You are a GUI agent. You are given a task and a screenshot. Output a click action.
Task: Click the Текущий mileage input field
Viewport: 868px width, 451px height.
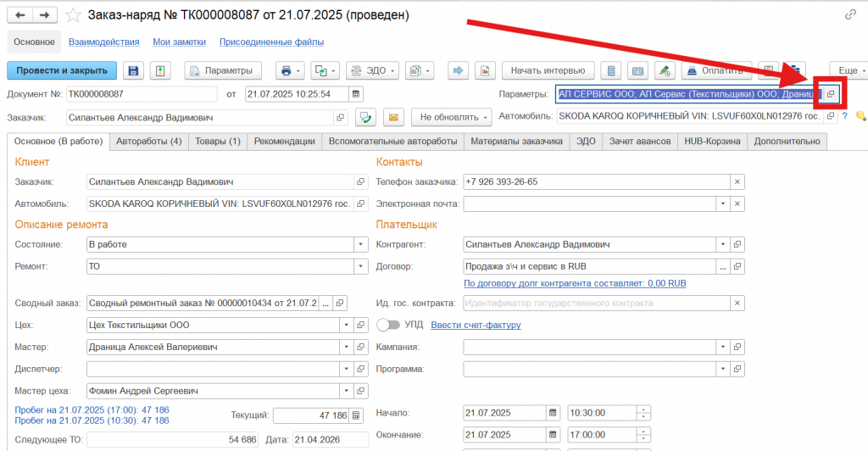311,415
